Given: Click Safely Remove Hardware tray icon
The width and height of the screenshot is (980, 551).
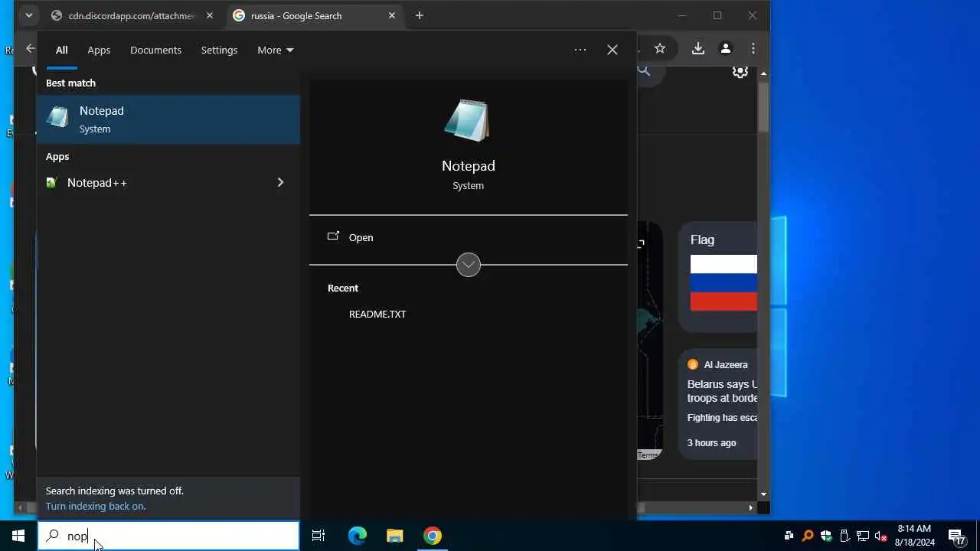Looking at the screenshot, I should tap(844, 536).
